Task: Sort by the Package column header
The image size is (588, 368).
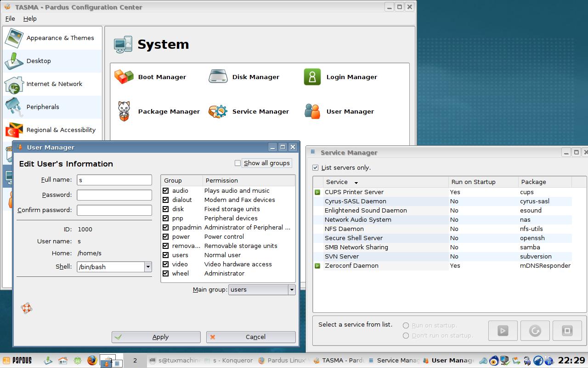Action: click(545, 182)
